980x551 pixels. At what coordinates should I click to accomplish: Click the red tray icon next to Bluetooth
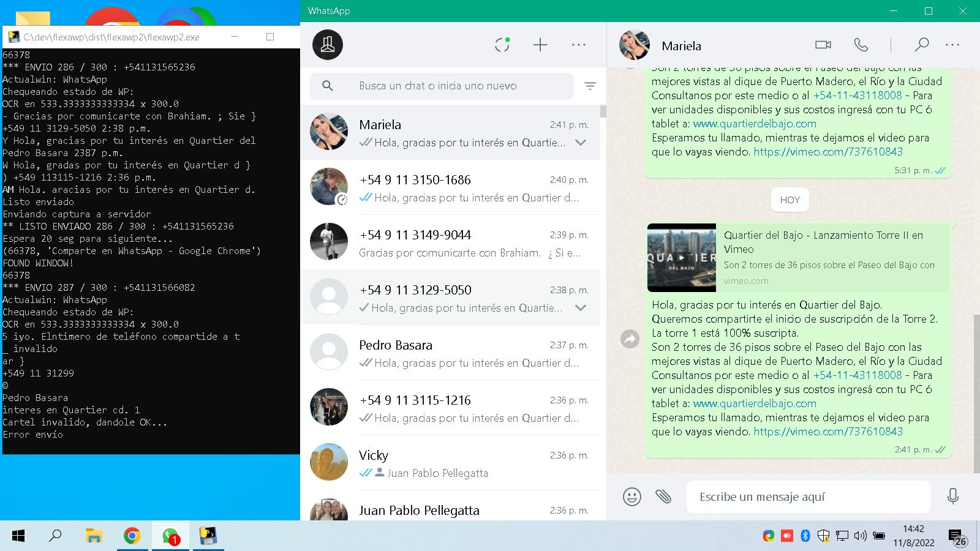click(787, 536)
